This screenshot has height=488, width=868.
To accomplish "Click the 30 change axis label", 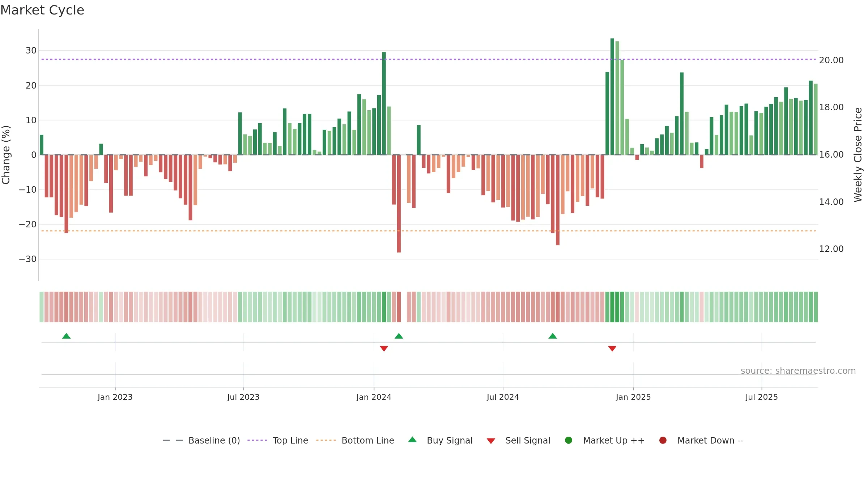I will pos(31,51).
